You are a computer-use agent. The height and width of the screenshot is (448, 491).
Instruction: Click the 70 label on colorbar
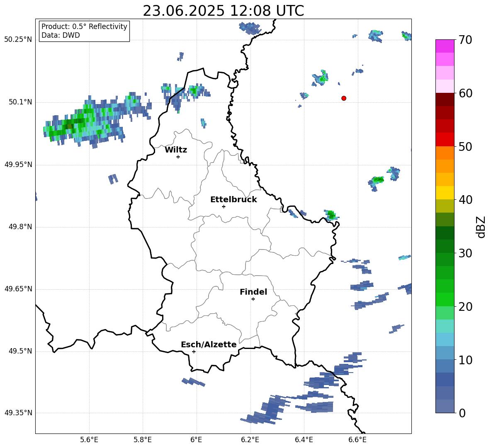[x=465, y=40]
